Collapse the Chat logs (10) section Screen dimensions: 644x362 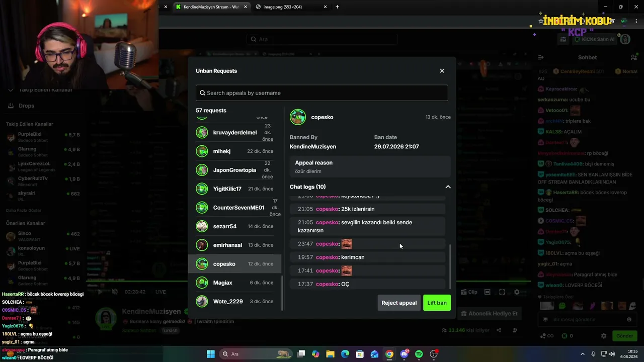448,187
